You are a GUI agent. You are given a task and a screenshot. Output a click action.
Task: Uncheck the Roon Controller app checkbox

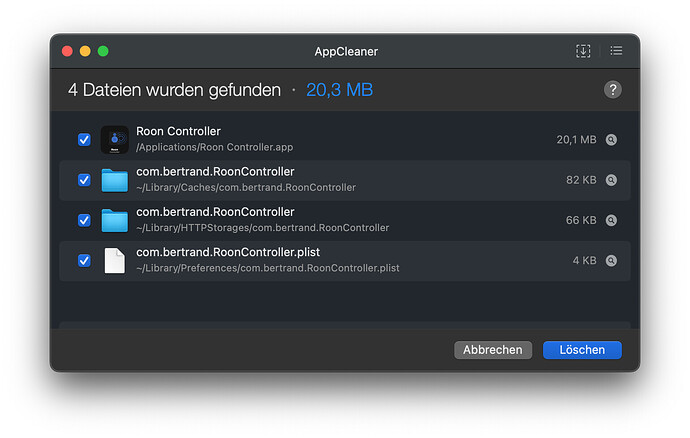pos(84,140)
